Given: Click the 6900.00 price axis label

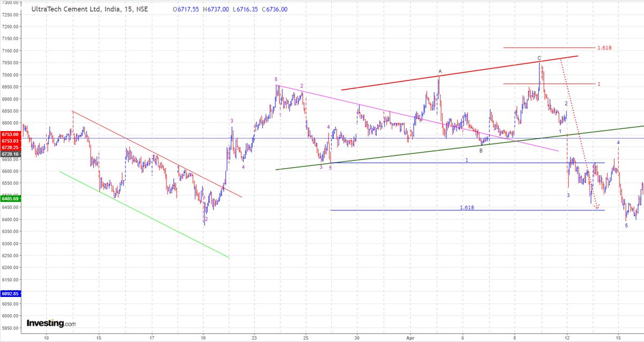Looking at the screenshot, I should click(10, 99).
